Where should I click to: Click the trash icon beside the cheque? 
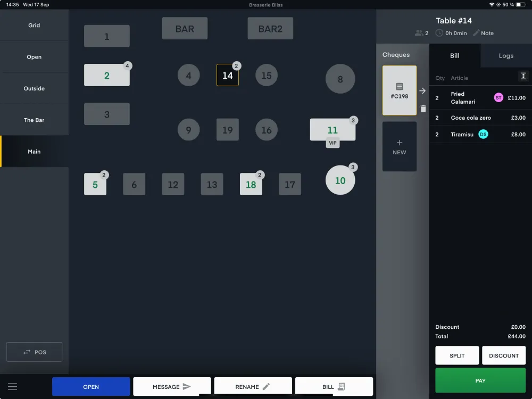click(423, 109)
